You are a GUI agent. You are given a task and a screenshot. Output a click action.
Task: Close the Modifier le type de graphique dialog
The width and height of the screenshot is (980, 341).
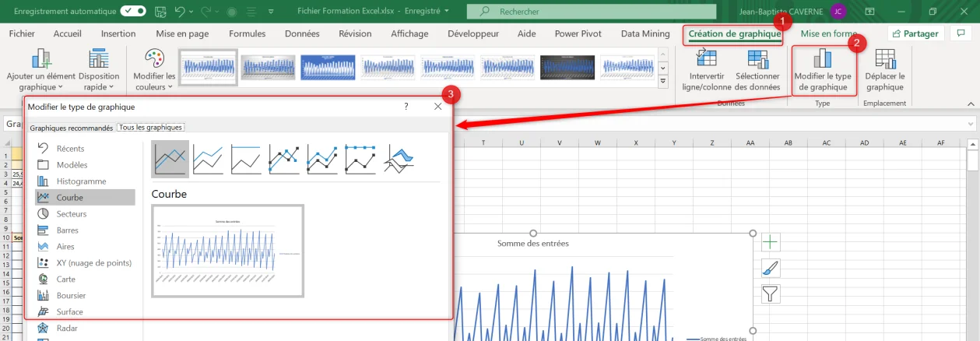[x=437, y=107]
